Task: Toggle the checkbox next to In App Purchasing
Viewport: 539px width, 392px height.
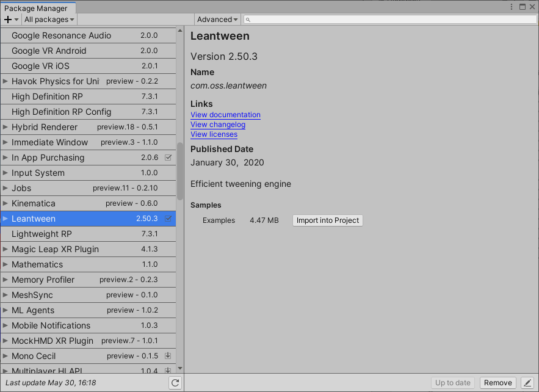Action: pyautogui.click(x=168, y=157)
